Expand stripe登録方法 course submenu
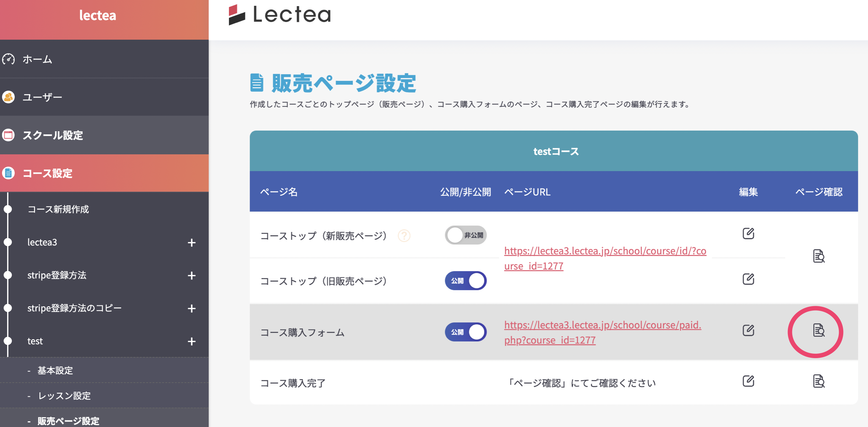Image resolution: width=868 pixels, height=427 pixels. [192, 275]
